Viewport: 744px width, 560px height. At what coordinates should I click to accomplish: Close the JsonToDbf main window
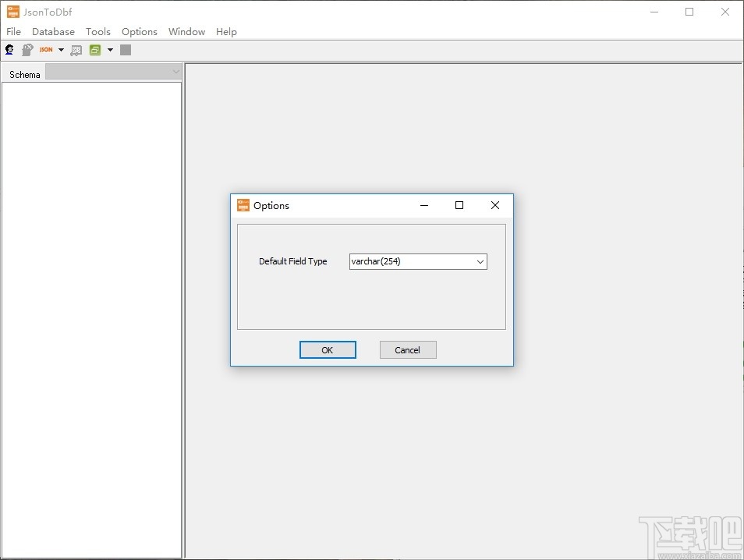725,12
